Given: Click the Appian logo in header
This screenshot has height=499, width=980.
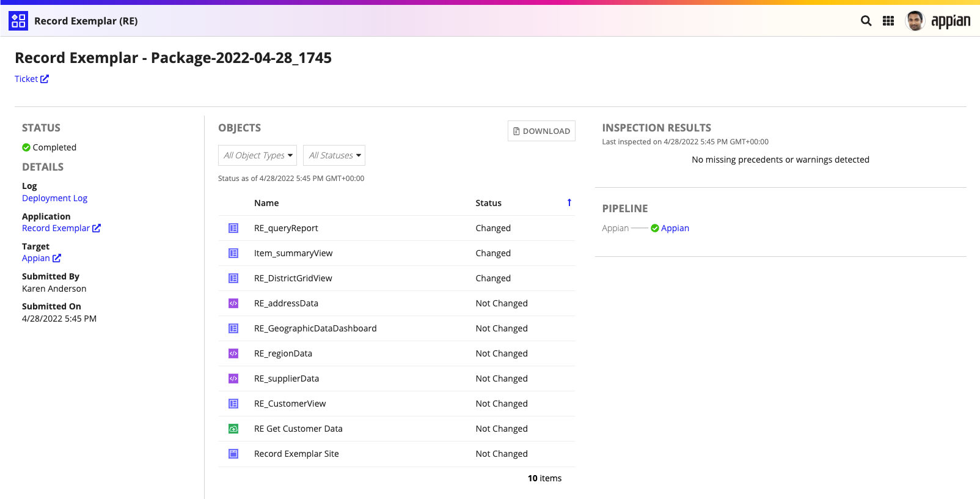Looking at the screenshot, I should tap(951, 21).
